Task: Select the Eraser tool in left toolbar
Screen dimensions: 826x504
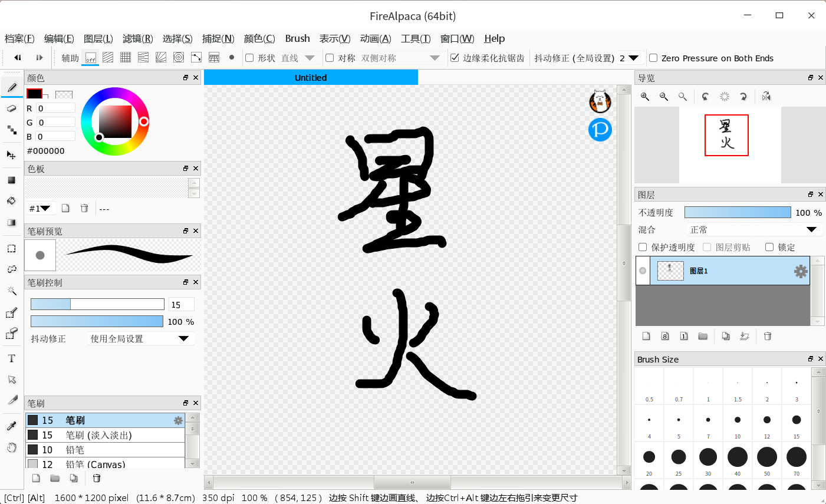Action: pos(11,109)
